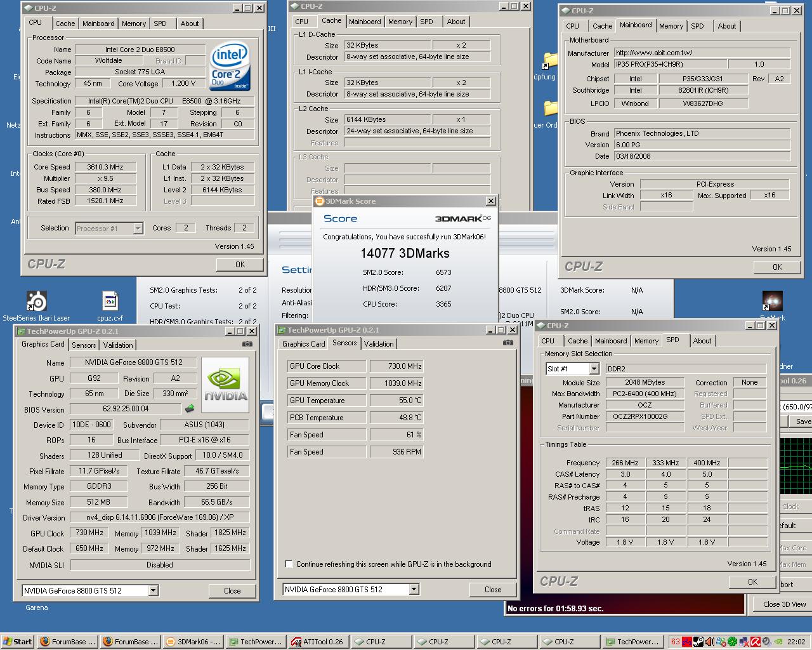Click the Module Size 2048 MBytes field
The image size is (812, 650).
pyautogui.click(x=645, y=382)
